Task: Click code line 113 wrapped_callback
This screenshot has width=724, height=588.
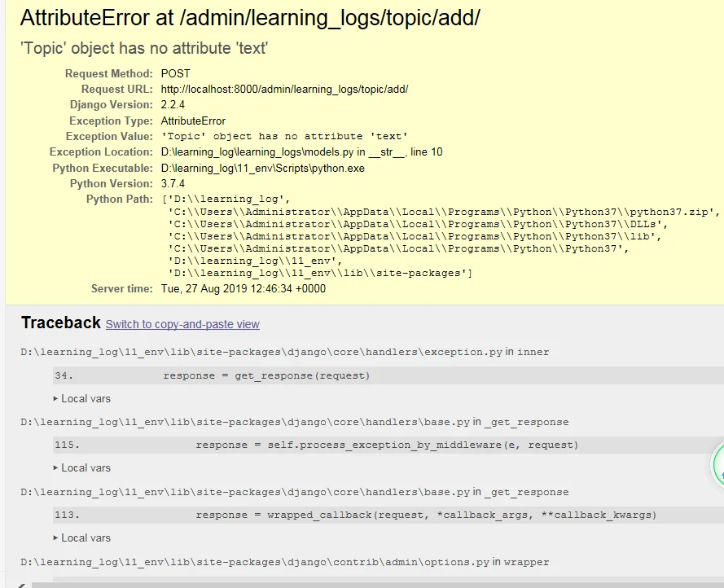Action: [x=425, y=515]
